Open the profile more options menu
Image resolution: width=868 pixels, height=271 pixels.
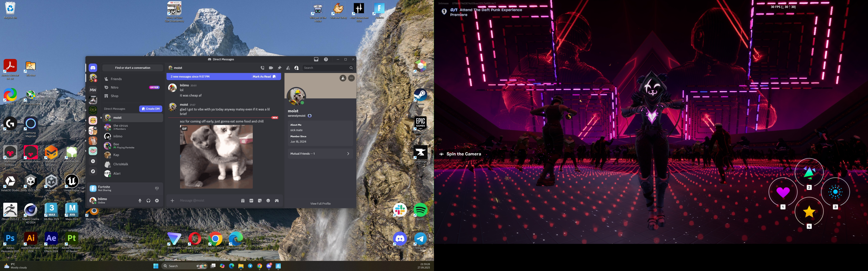(x=351, y=78)
